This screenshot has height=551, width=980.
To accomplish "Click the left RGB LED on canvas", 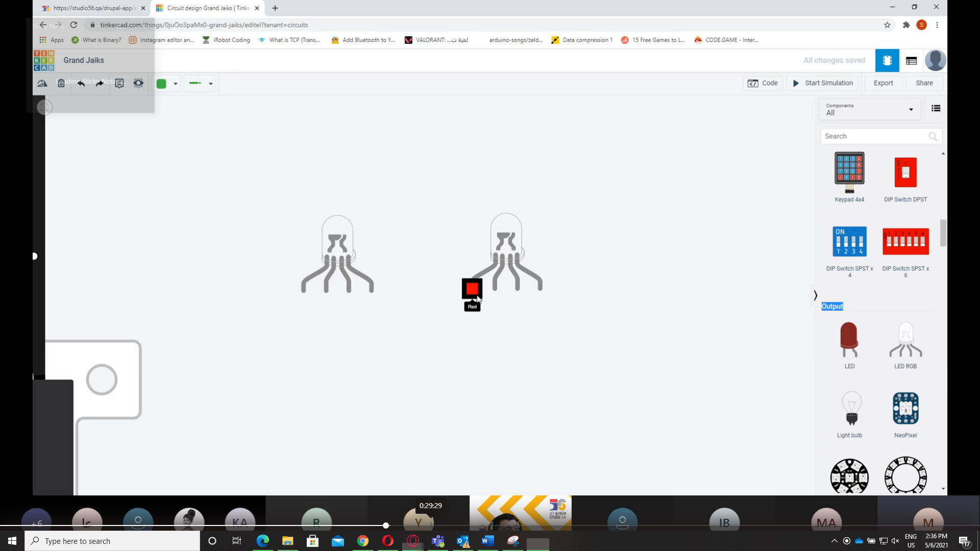I will click(x=337, y=254).
